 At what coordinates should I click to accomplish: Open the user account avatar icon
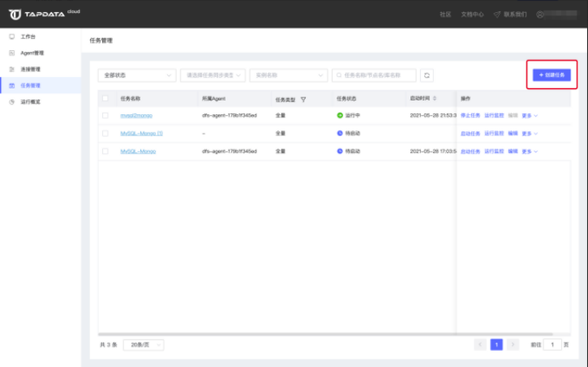pos(540,15)
